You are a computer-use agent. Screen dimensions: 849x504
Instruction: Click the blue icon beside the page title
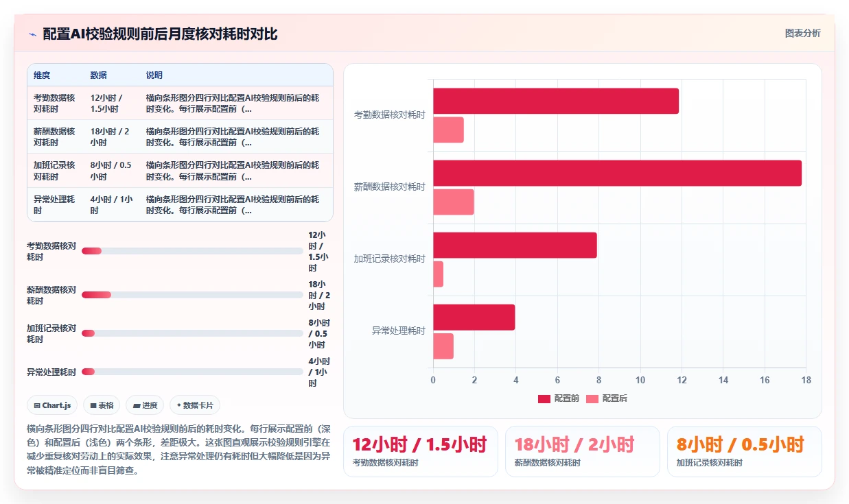click(x=32, y=34)
